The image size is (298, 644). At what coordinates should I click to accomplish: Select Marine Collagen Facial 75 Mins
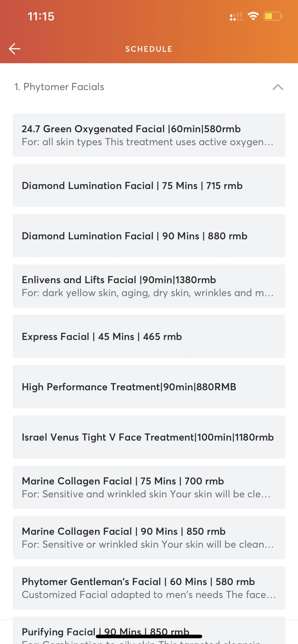click(x=149, y=487)
